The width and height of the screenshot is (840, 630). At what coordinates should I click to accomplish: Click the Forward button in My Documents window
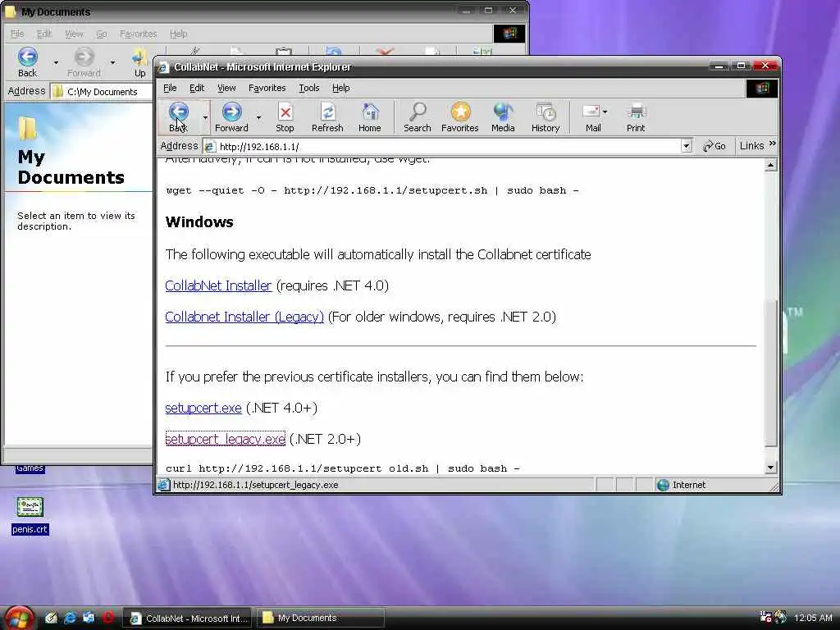pos(84,62)
